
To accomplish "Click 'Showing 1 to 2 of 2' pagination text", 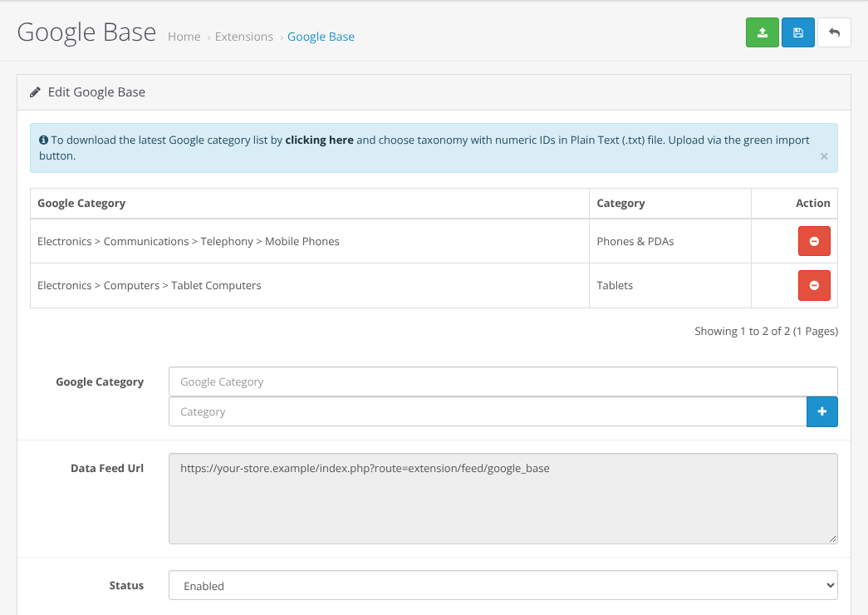I will (x=766, y=332).
